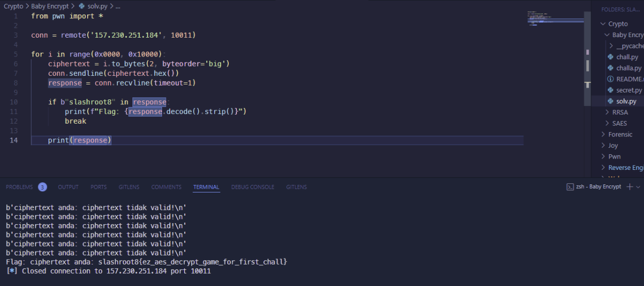Viewport: 644px width, 286px height.
Task: Expand the SAES folder
Action: point(607,123)
